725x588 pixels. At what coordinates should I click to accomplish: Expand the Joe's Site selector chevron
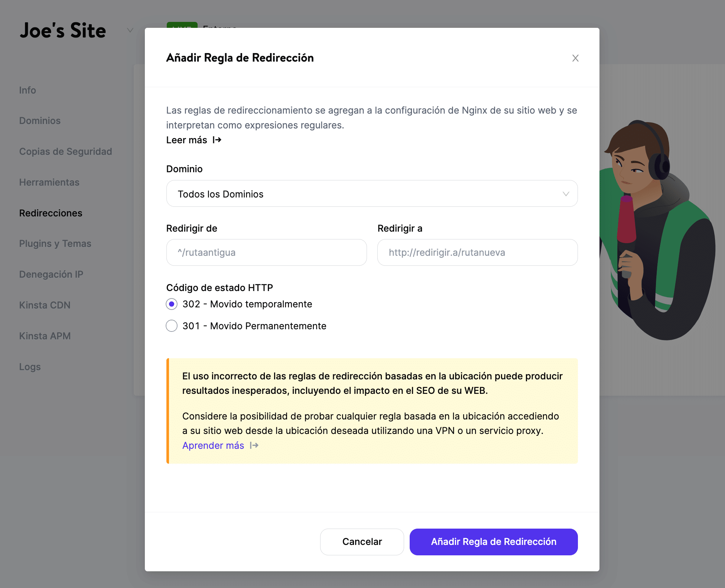[x=130, y=30]
